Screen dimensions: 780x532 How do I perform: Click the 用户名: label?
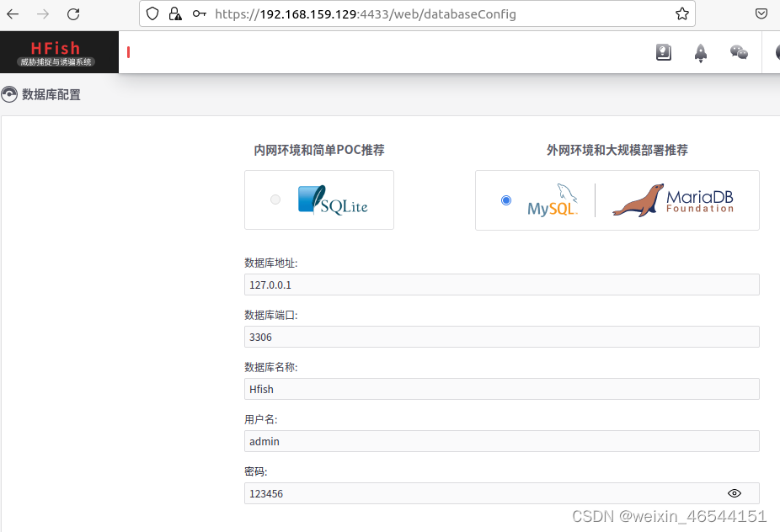pos(260,420)
